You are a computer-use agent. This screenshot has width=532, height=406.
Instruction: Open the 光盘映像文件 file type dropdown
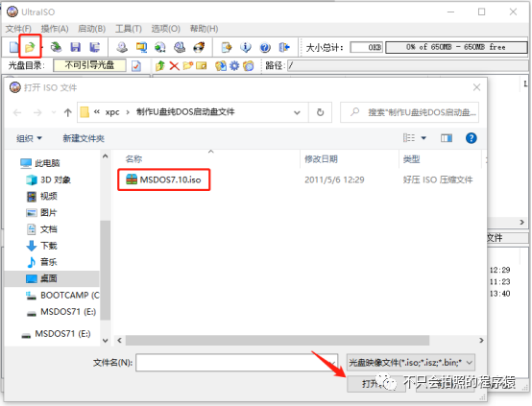411,363
